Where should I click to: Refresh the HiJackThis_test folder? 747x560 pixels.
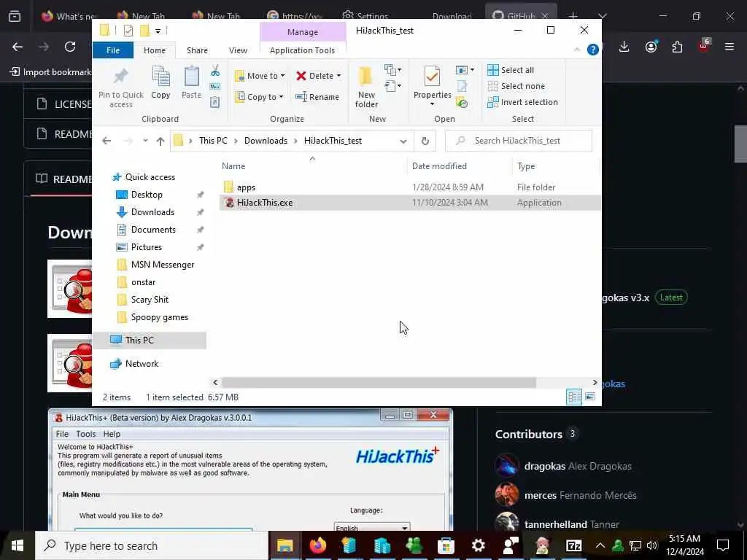[x=425, y=141]
